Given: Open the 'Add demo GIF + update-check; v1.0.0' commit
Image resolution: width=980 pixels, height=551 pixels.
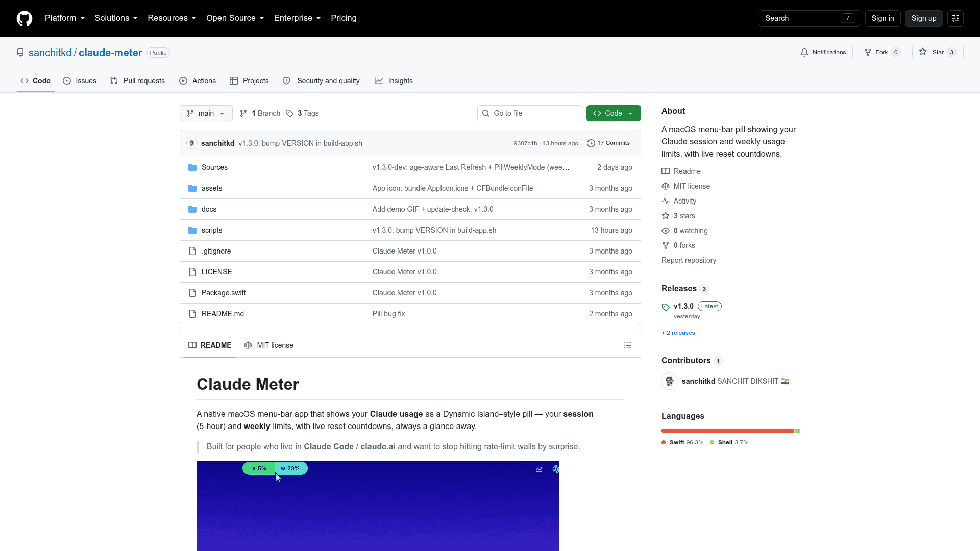Looking at the screenshot, I should 433,209.
